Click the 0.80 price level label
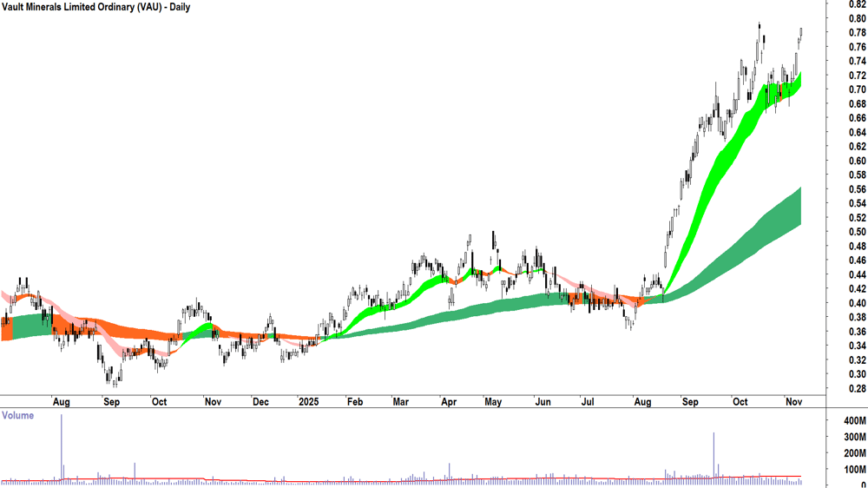 (857, 18)
